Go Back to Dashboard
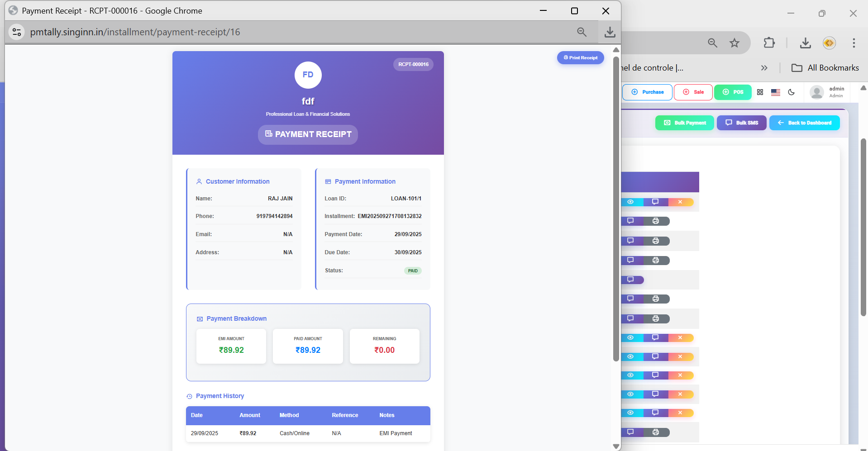 click(x=804, y=123)
